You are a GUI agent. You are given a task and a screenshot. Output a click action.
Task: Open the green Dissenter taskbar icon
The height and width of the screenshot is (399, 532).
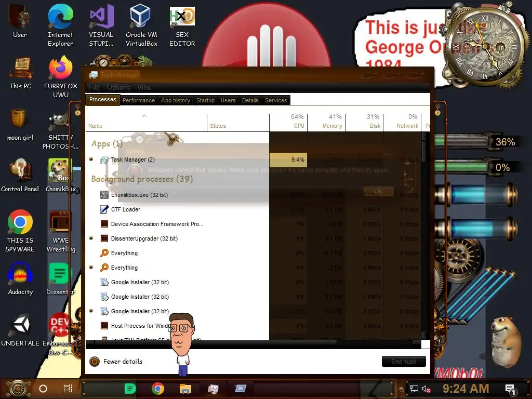click(x=130, y=389)
